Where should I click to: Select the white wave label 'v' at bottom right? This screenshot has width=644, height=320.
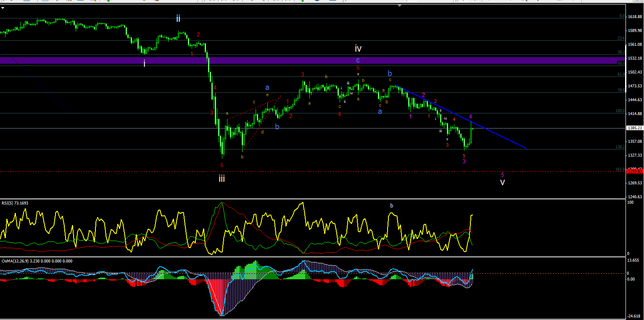[502, 182]
